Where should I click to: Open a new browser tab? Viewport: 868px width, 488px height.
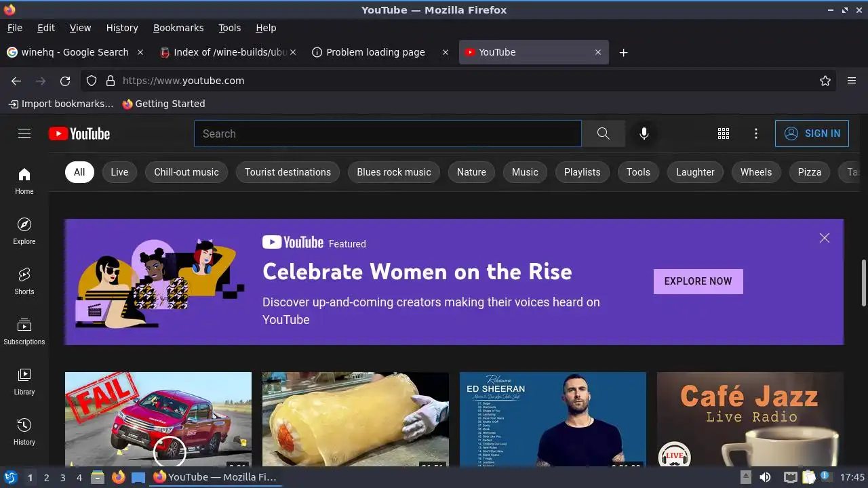coord(623,52)
